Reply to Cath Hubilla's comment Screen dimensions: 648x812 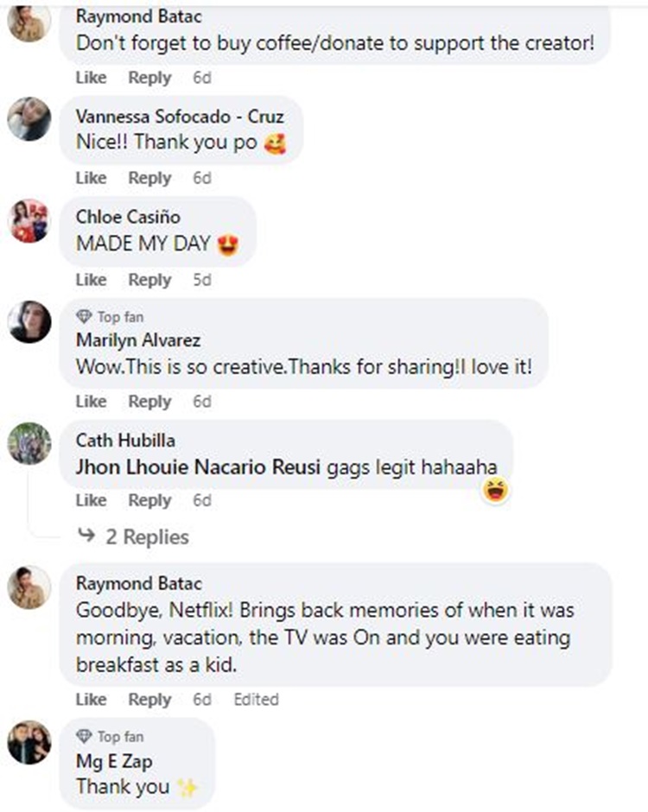tap(149, 500)
